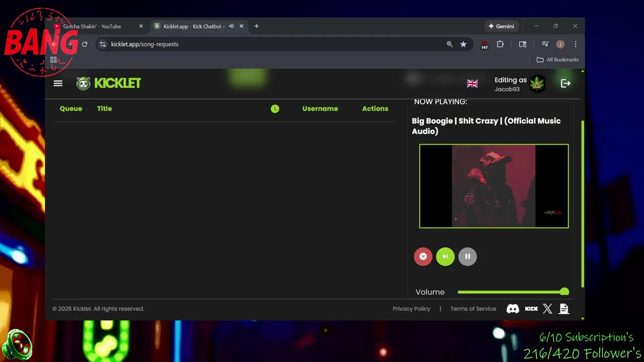The height and width of the screenshot is (362, 644).
Task: Mute the Kicklet tab audio icon
Action: coord(231,26)
